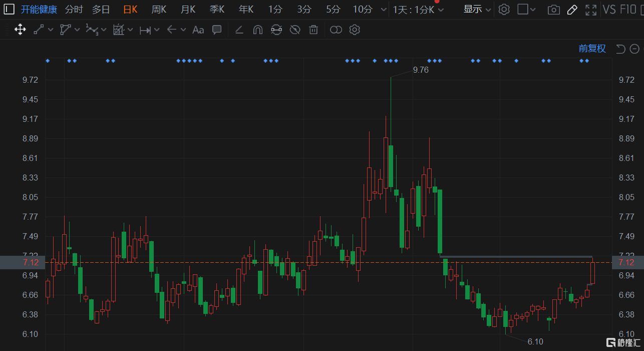Toggle the left sidebar panel icon

coord(9,9)
